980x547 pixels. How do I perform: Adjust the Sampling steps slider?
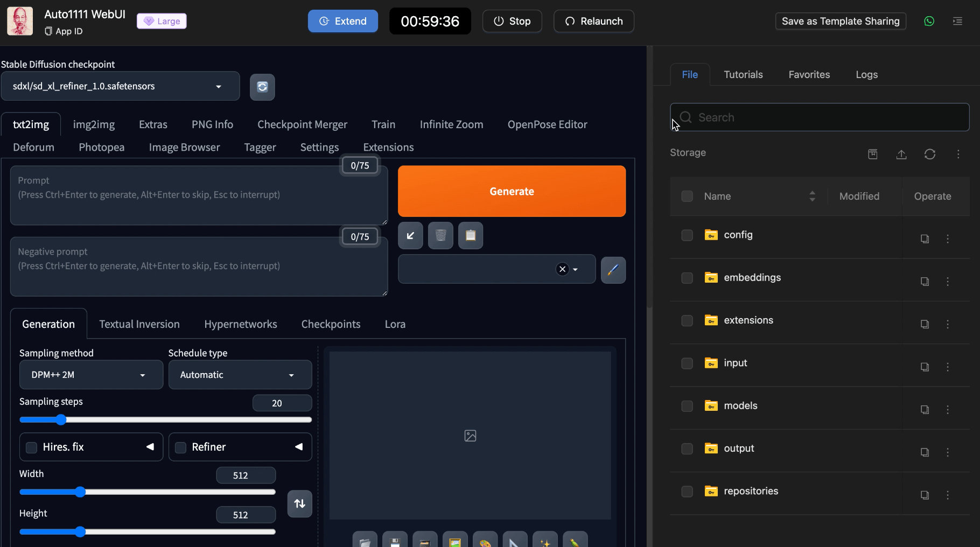point(165,420)
